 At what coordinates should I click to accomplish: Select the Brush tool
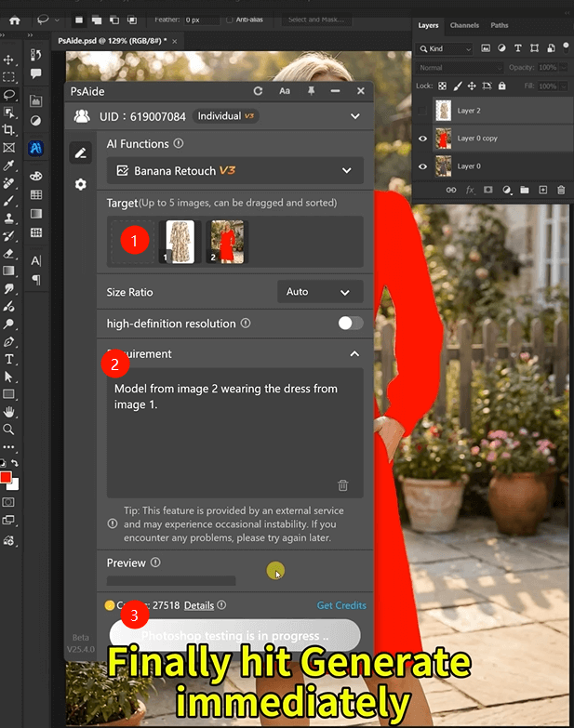click(x=8, y=201)
